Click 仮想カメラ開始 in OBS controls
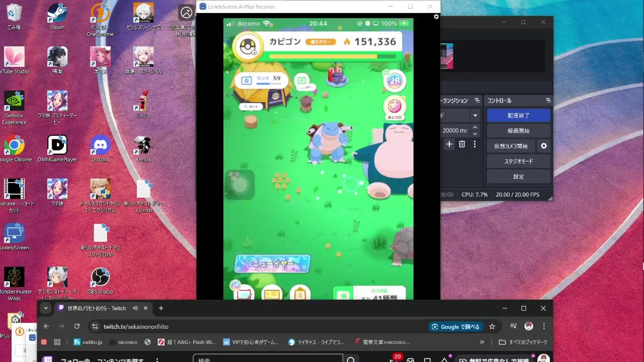 [x=511, y=146]
